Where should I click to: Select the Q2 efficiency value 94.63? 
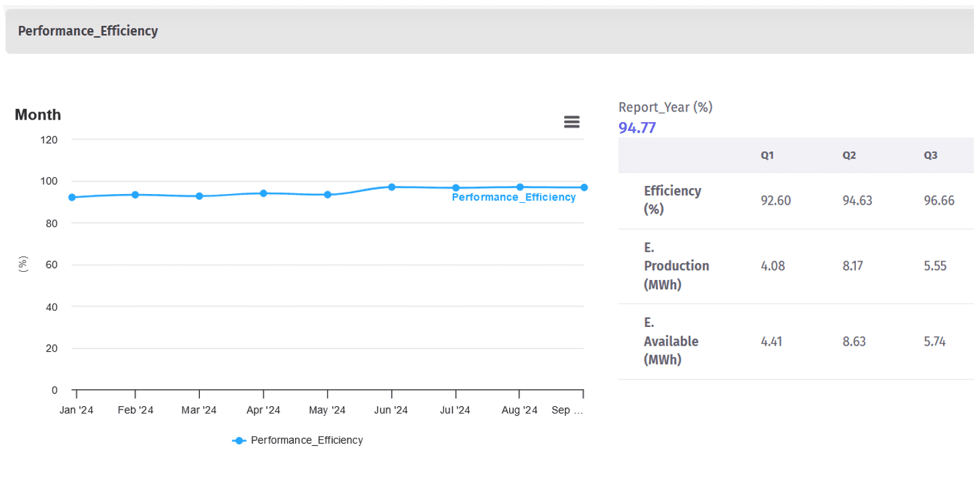tap(857, 201)
